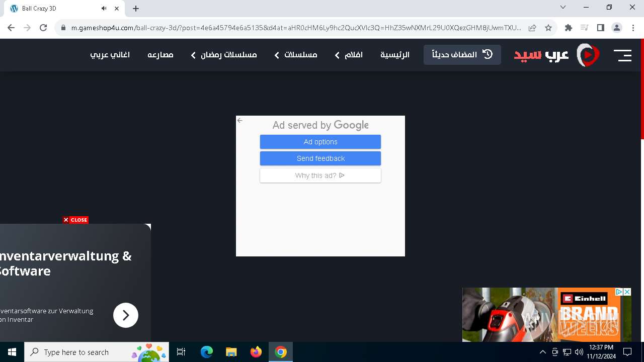This screenshot has height=362, width=644.
Task: Open the مصارعه wrestling link
Action: (160, 55)
